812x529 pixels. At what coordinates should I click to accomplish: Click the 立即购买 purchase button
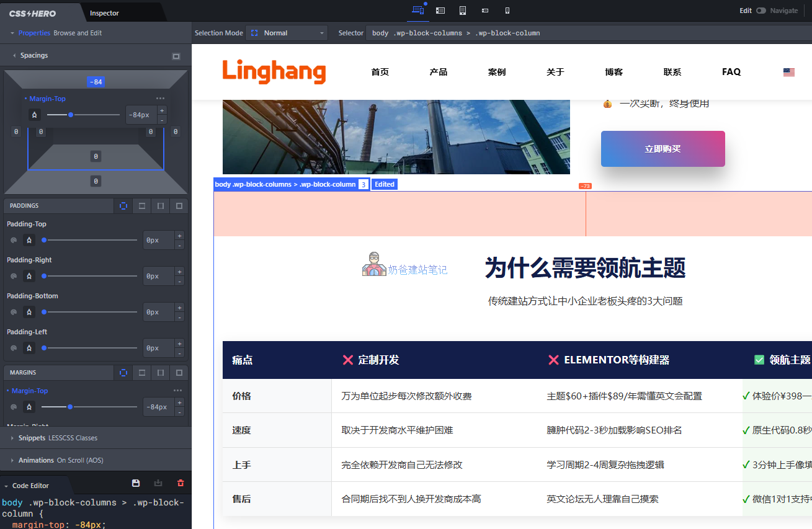[663, 149]
